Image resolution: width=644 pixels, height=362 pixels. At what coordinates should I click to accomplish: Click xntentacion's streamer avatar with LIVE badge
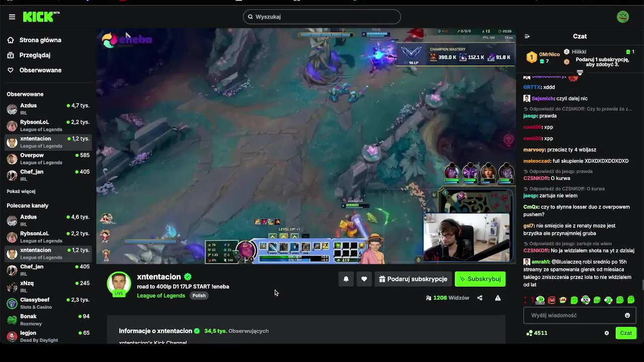coord(119,284)
